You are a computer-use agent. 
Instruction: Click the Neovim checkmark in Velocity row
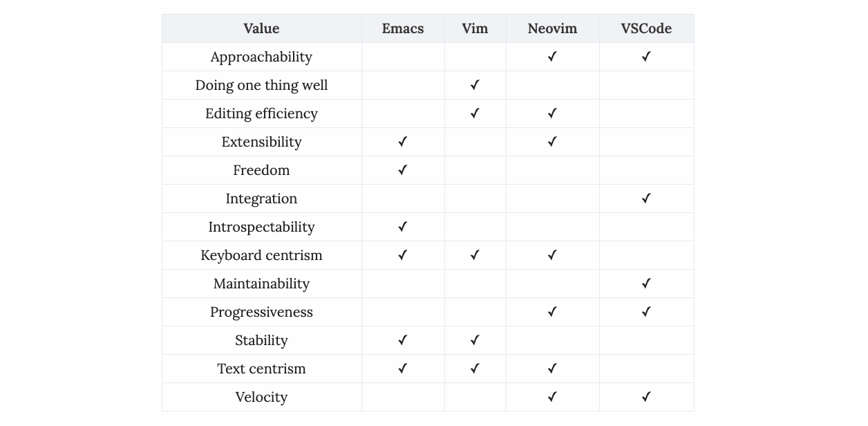click(552, 397)
